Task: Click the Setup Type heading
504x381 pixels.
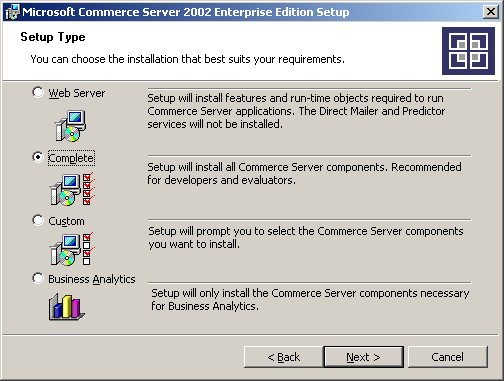Action: click(x=53, y=37)
